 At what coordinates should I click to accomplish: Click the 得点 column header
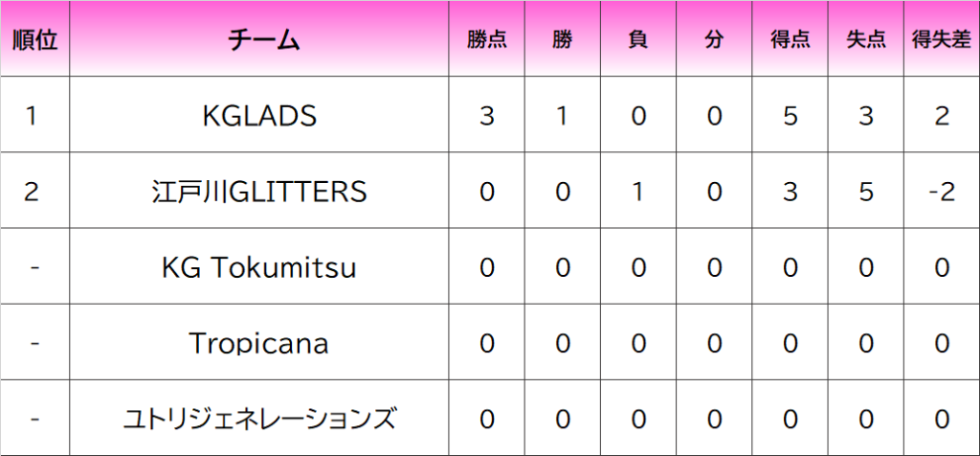(x=791, y=40)
